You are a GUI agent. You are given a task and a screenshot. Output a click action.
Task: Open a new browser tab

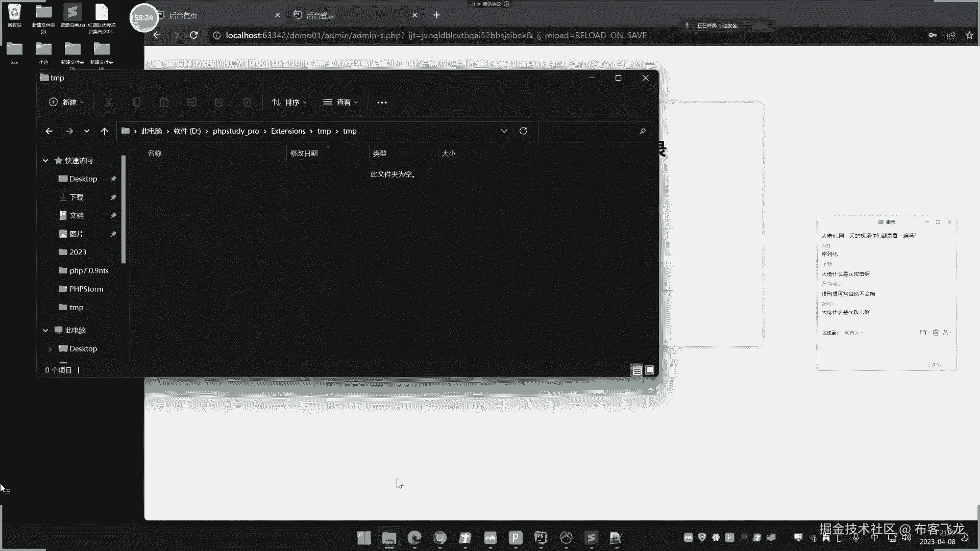[436, 15]
